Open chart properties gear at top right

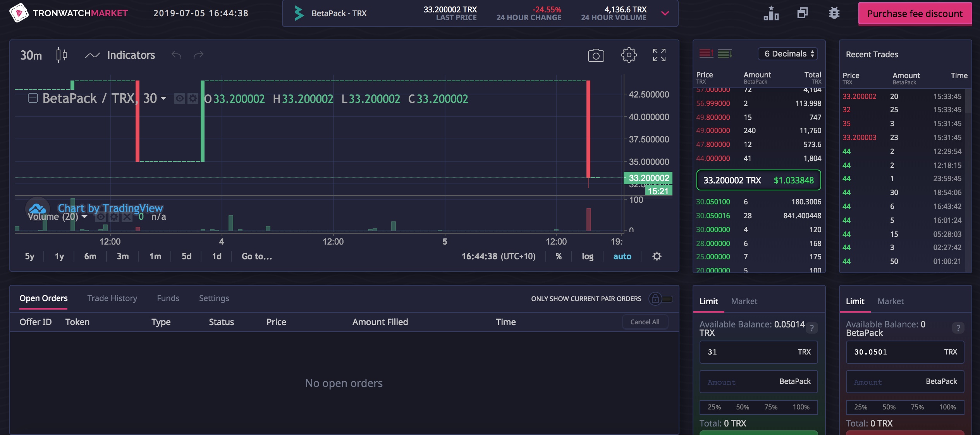(x=629, y=55)
